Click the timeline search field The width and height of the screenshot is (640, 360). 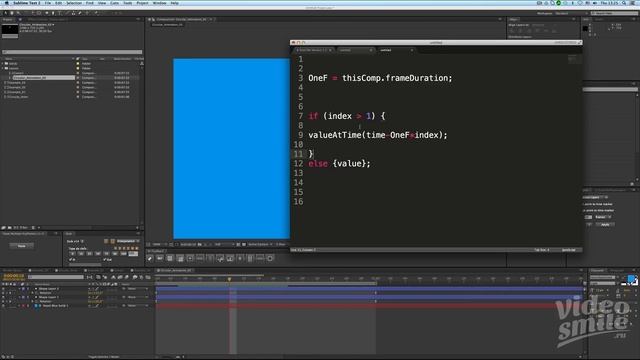coord(56,277)
